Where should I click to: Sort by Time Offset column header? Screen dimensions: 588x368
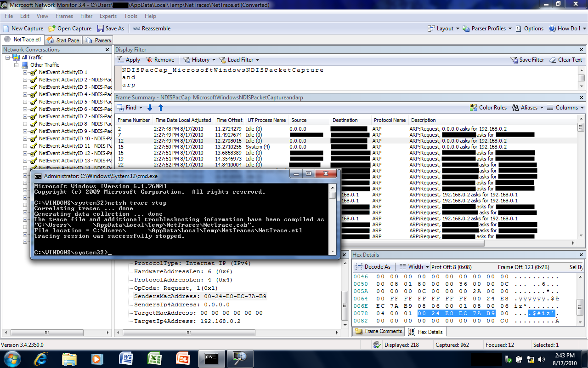(229, 120)
